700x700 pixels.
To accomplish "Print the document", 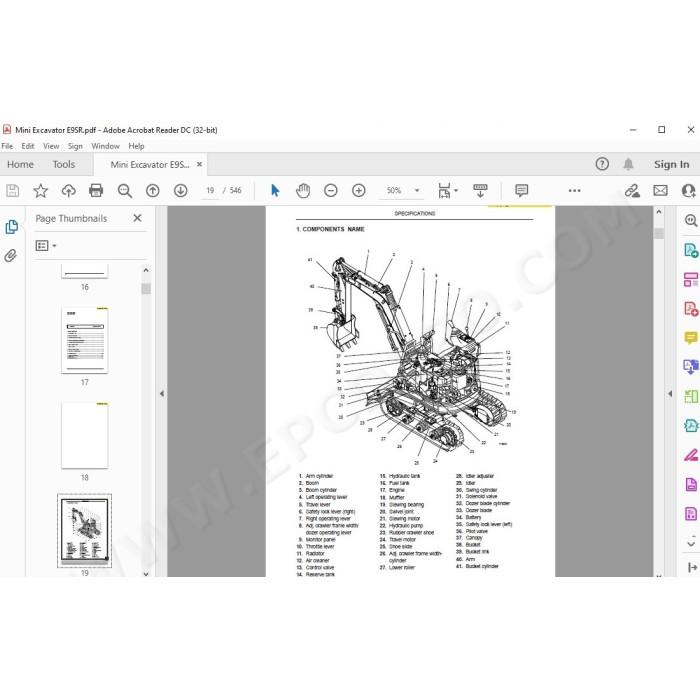I will point(96,191).
